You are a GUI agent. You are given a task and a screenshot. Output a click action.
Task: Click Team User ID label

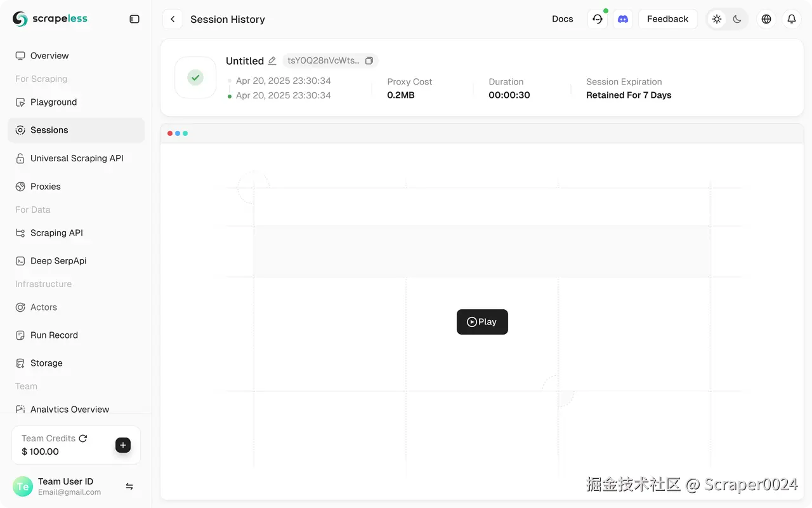(65, 481)
